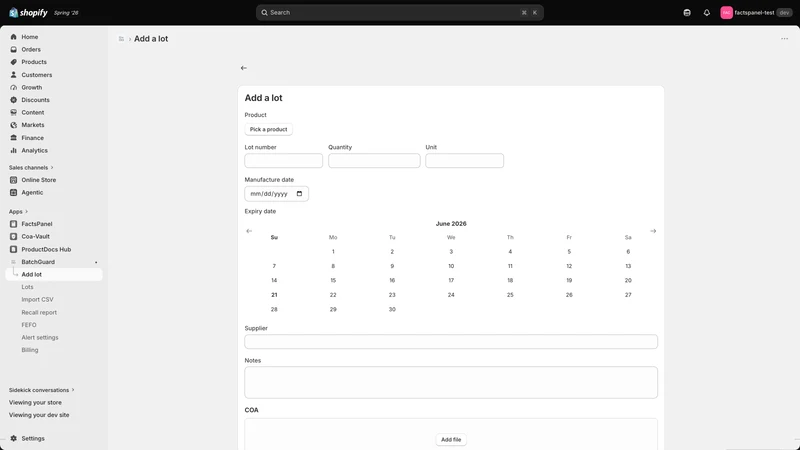Open the notifications bell
Viewport: 800px width, 450px height.
pyautogui.click(x=707, y=13)
